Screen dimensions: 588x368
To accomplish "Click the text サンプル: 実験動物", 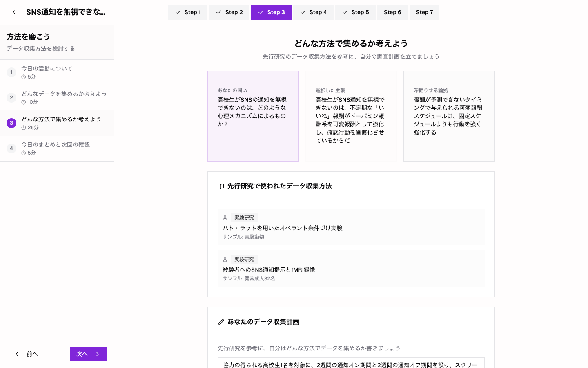I will coord(243,237).
